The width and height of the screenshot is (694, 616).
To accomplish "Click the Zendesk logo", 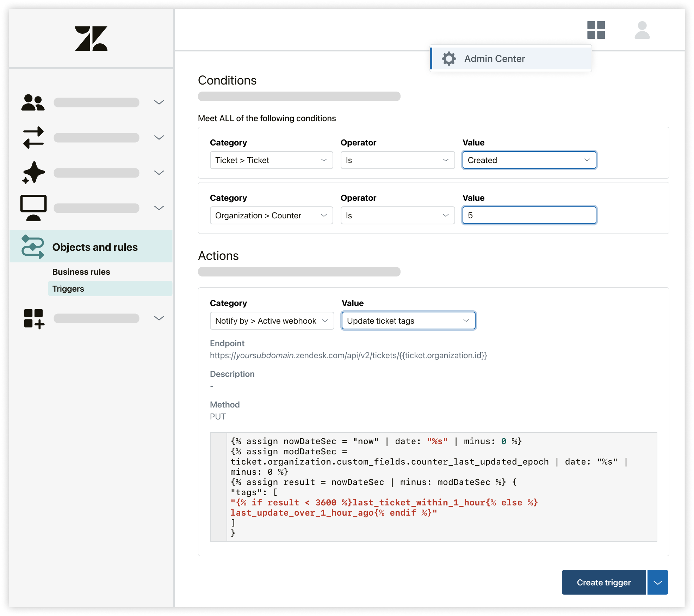I will point(91,38).
